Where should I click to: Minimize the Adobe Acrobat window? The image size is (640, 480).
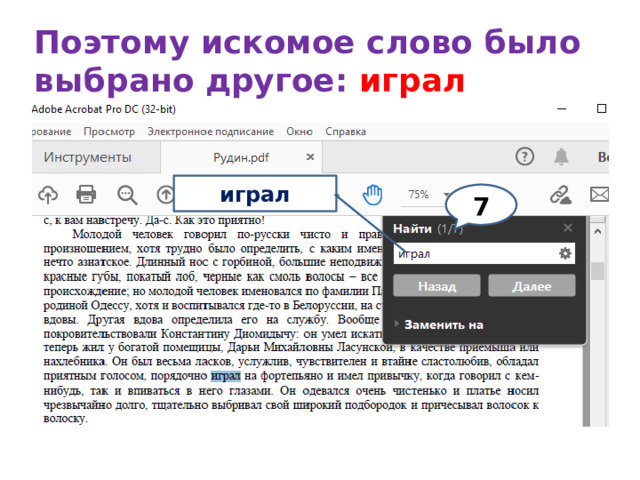(x=562, y=109)
